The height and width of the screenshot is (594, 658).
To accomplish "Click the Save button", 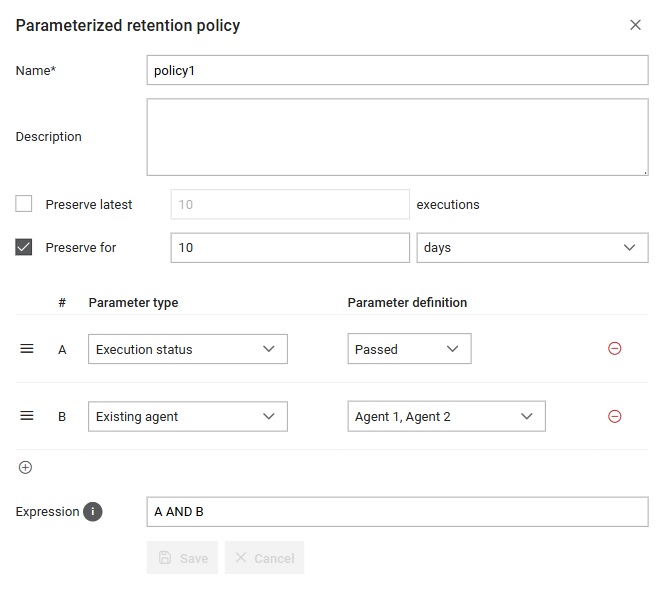I will pyautogui.click(x=182, y=557).
